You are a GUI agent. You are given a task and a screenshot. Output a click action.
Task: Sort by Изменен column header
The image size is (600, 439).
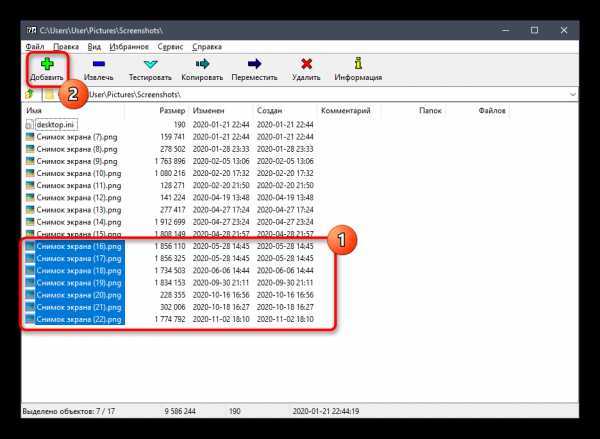point(209,111)
